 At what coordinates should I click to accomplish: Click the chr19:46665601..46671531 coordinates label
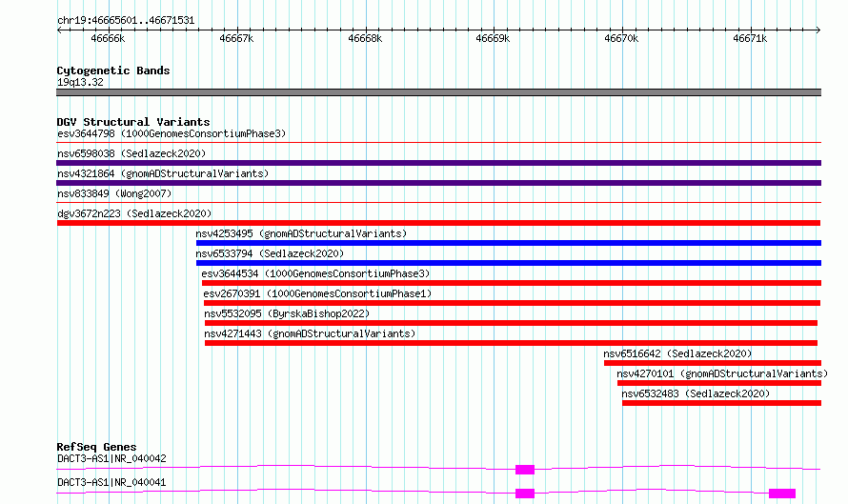(126, 21)
